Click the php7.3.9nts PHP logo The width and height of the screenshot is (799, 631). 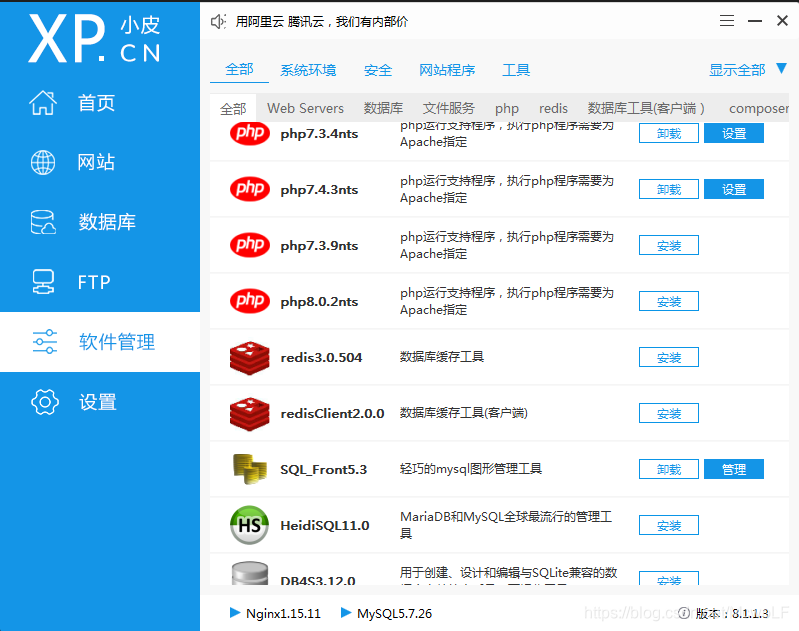pos(250,245)
